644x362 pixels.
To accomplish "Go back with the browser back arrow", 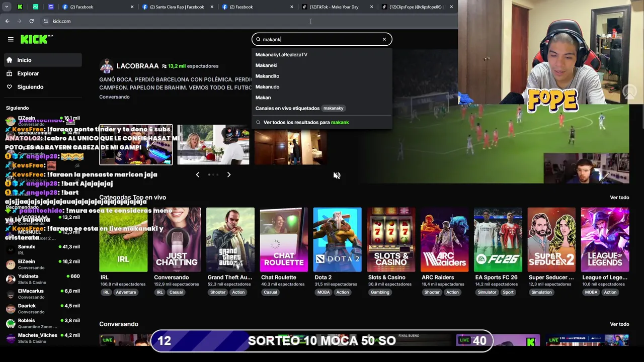I will coord(7,21).
